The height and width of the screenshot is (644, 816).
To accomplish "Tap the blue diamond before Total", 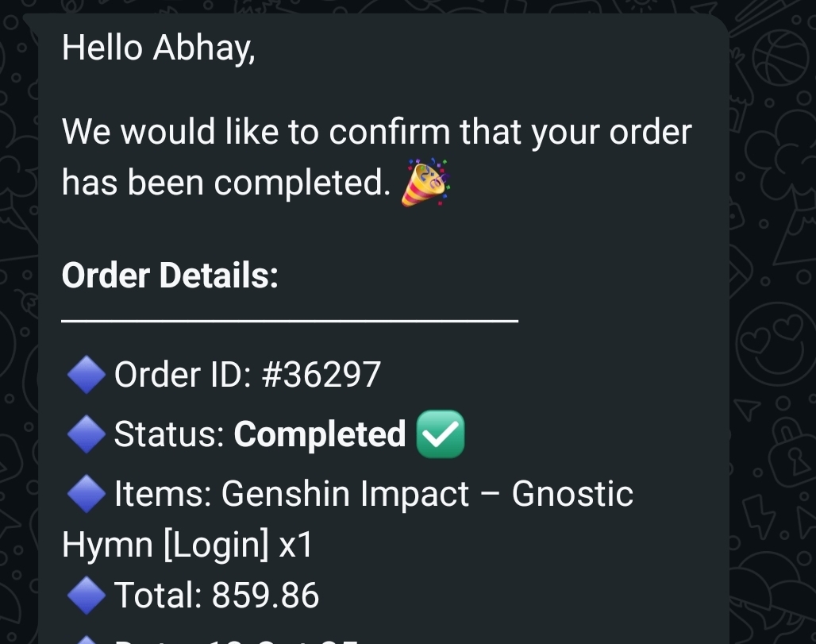I will (86, 596).
